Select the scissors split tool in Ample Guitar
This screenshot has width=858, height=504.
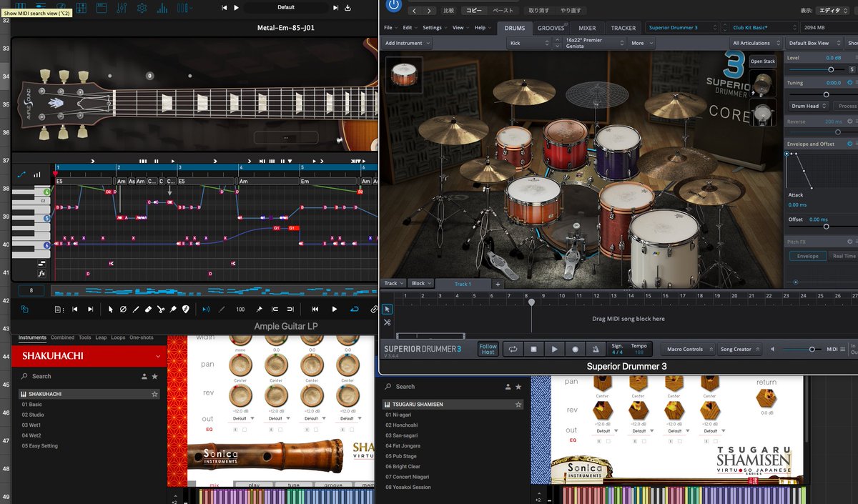[x=161, y=309]
